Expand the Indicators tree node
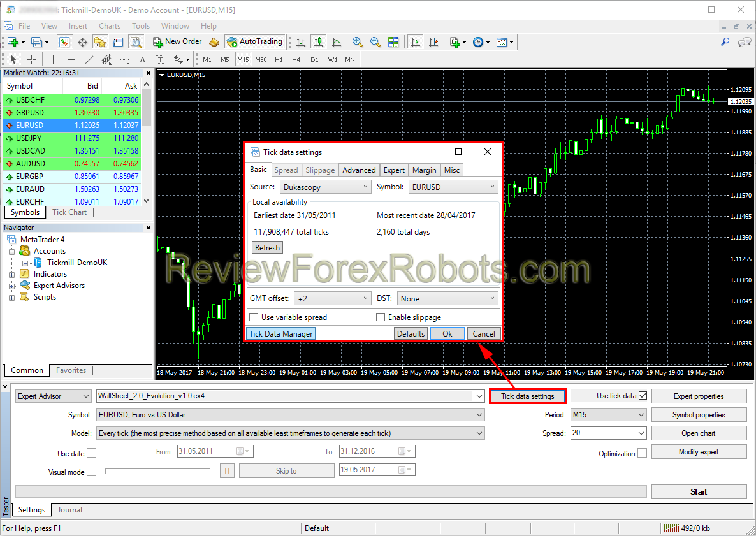Screen dimensions: 756x536 [x=11, y=274]
